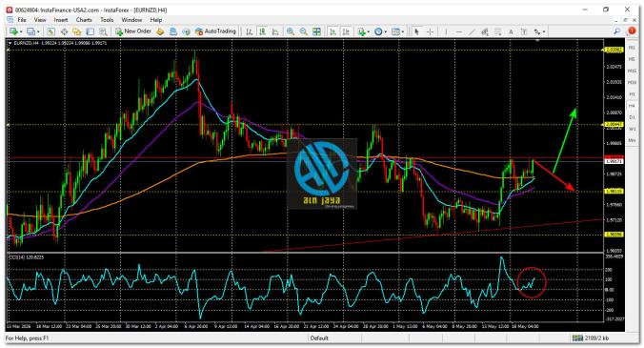Toggle the Navigator window icon
Viewport: 644px width, 348px height.
tap(77, 31)
